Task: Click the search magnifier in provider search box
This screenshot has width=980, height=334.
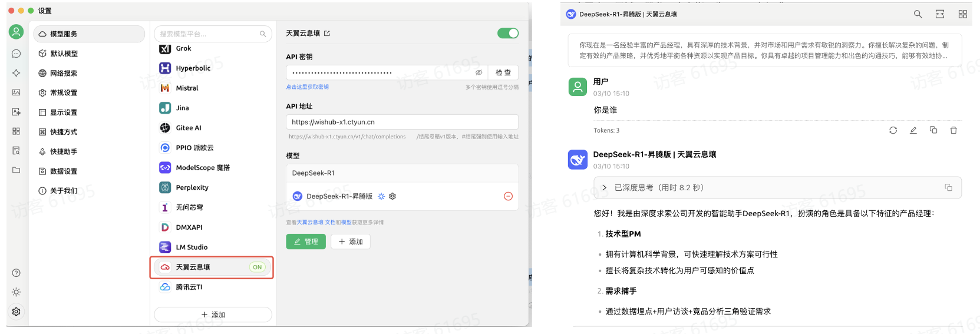Action: 263,34
